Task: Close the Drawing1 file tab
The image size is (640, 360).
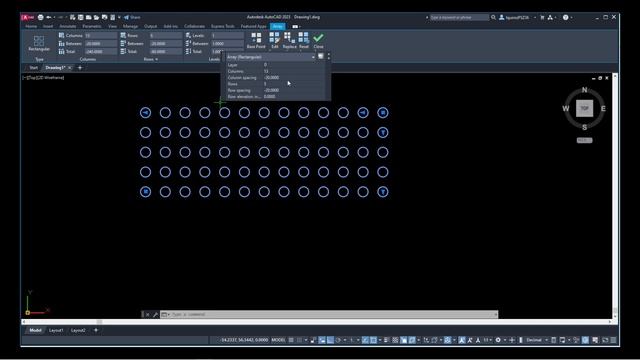Action: pyautogui.click(x=70, y=68)
